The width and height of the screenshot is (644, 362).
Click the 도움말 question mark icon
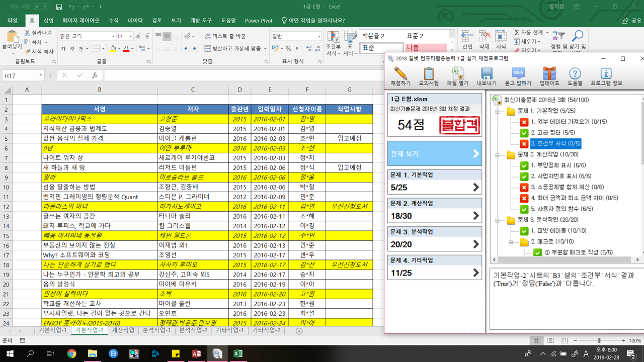[x=575, y=76]
